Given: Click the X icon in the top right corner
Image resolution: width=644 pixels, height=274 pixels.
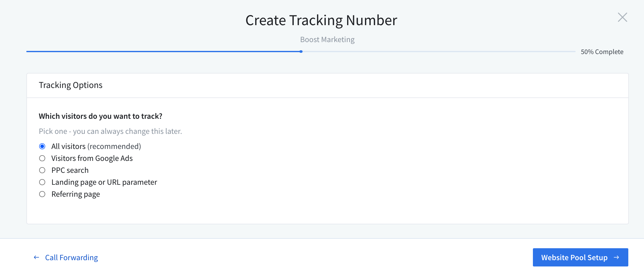Looking at the screenshot, I should 622,18.
